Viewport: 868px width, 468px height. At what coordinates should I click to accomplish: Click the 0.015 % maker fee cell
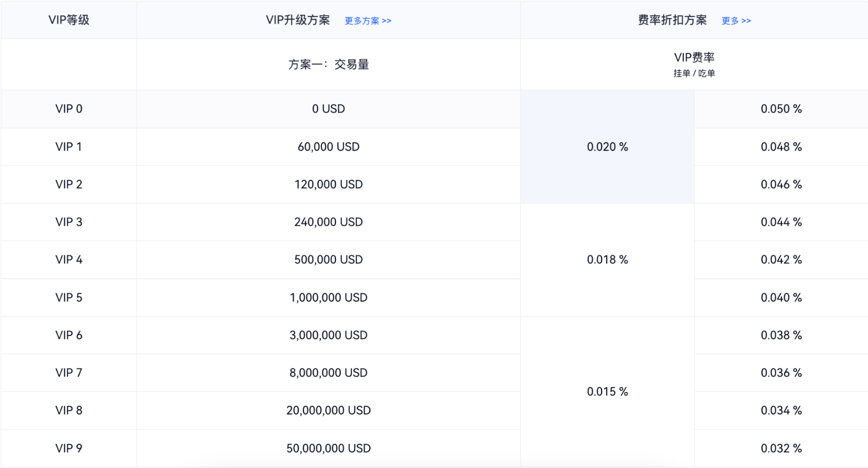tap(607, 392)
